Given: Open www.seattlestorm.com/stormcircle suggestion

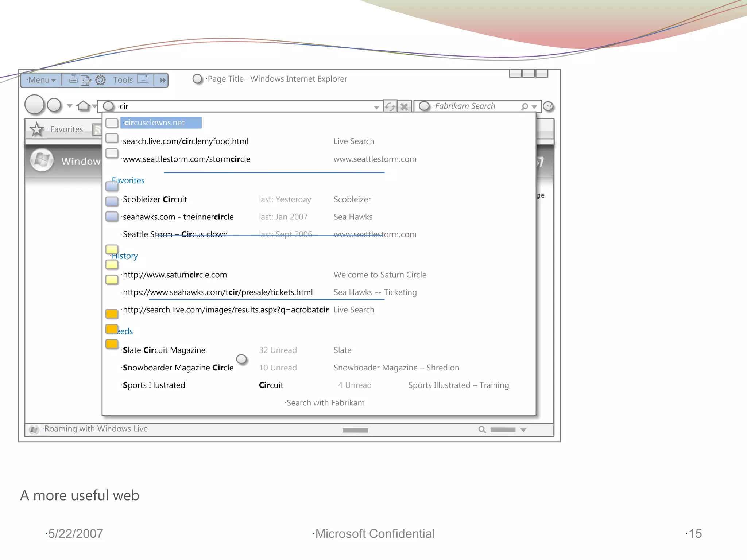Looking at the screenshot, I should click(186, 159).
